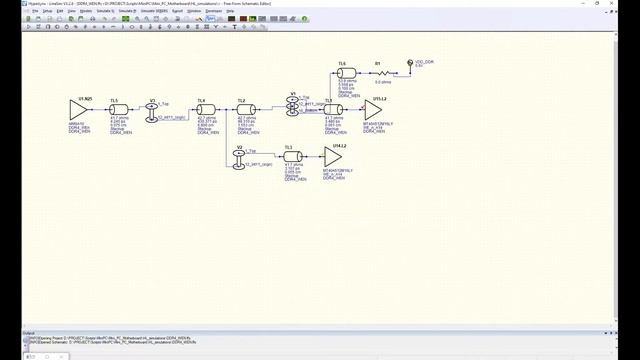Select transmission line TL3
The width and height of the screenshot is (640, 360).
point(293,156)
